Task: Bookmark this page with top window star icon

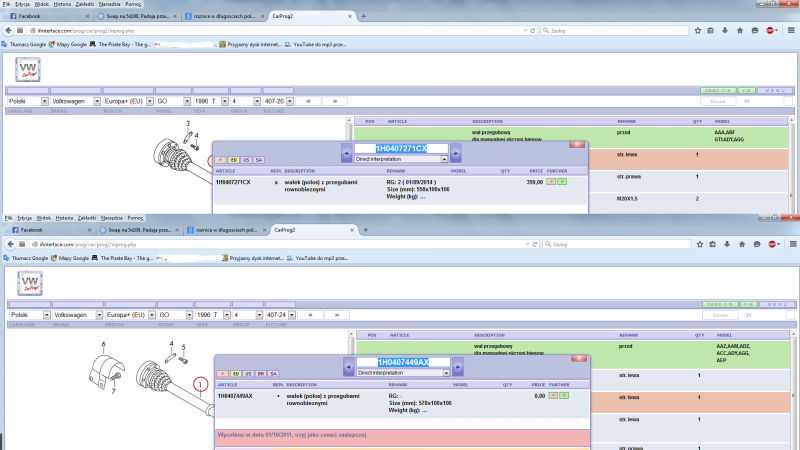Action: [698, 31]
